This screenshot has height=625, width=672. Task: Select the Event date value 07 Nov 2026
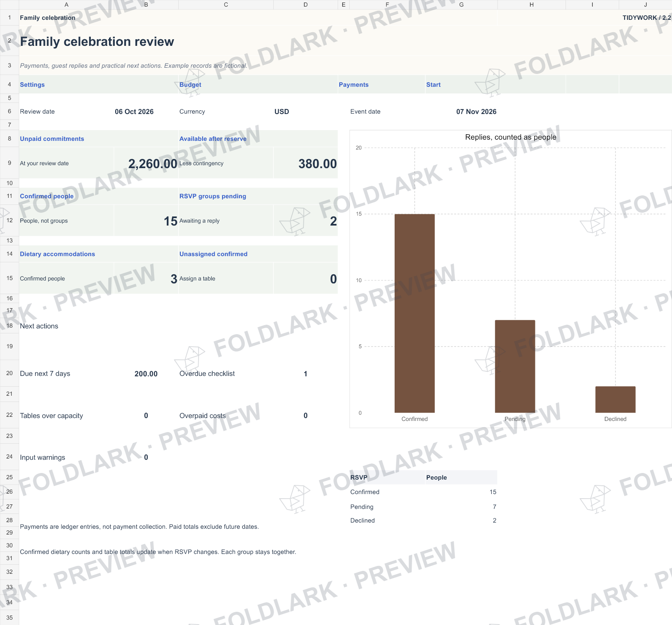pyautogui.click(x=476, y=112)
